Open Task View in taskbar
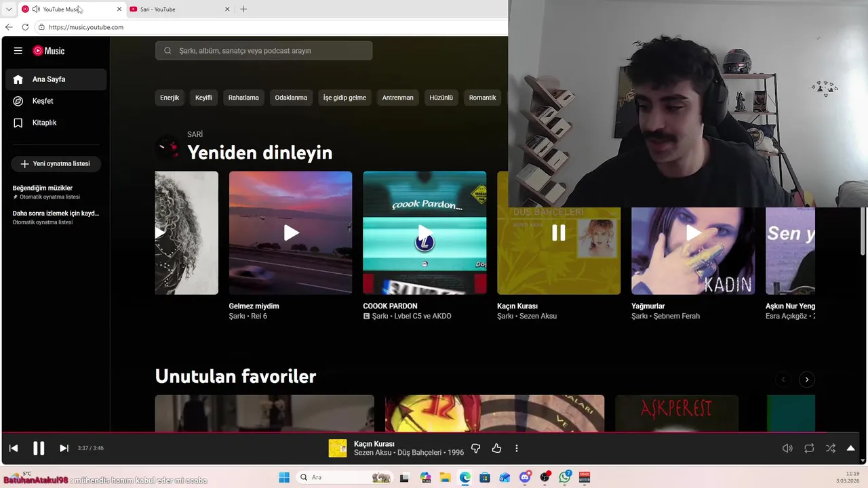 point(404,477)
